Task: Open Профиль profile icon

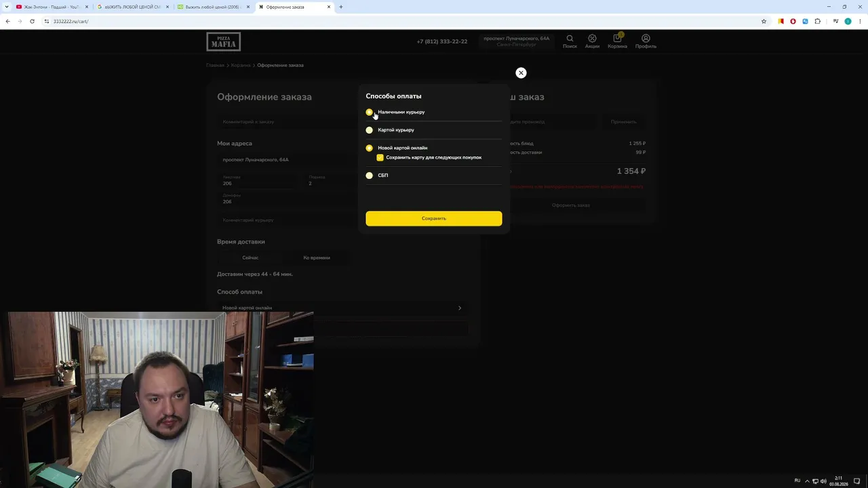Action: click(x=646, y=41)
